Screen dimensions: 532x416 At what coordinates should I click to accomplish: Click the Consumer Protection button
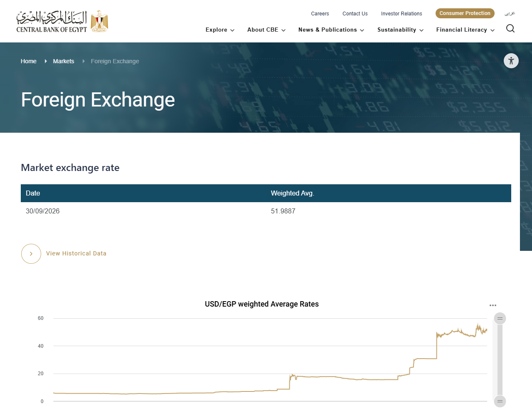(465, 13)
